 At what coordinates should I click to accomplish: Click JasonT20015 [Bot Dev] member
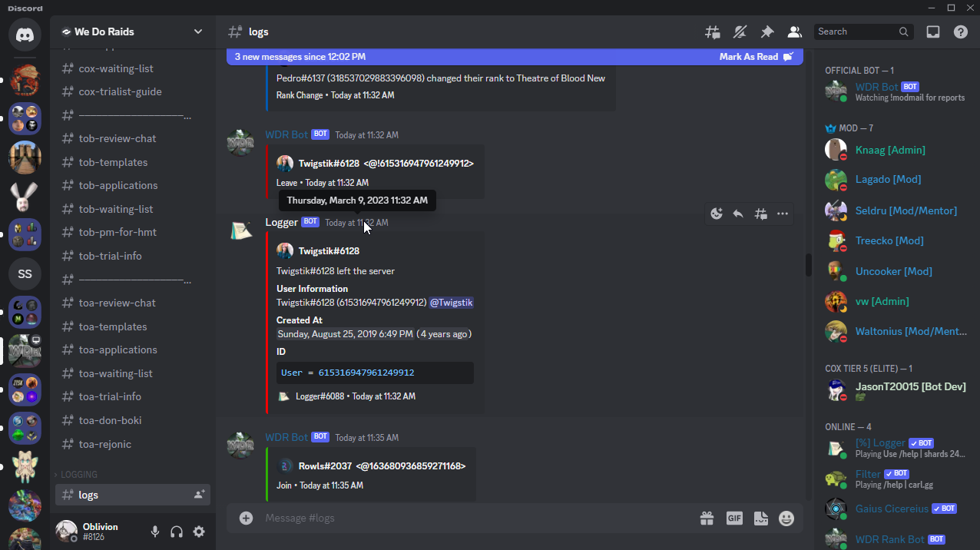tap(896, 391)
